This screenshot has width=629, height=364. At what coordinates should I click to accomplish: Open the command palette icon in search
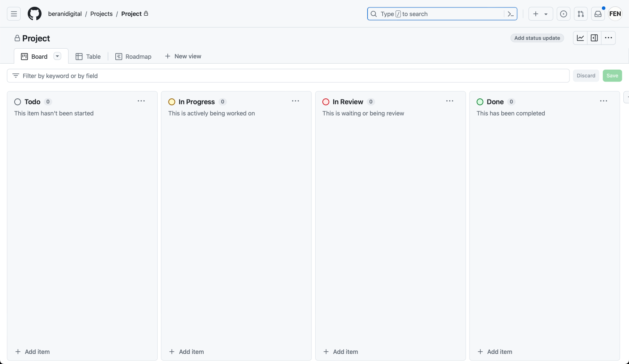pyautogui.click(x=511, y=14)
